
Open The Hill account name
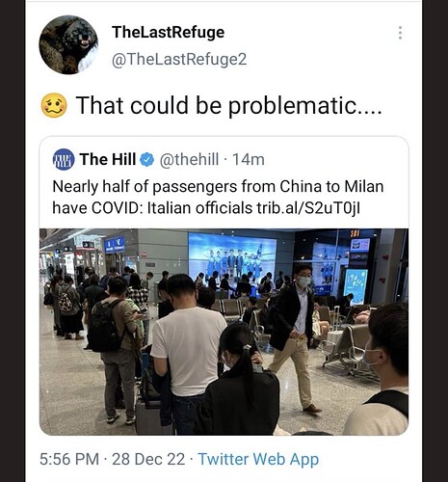click(x=108, y=159)
